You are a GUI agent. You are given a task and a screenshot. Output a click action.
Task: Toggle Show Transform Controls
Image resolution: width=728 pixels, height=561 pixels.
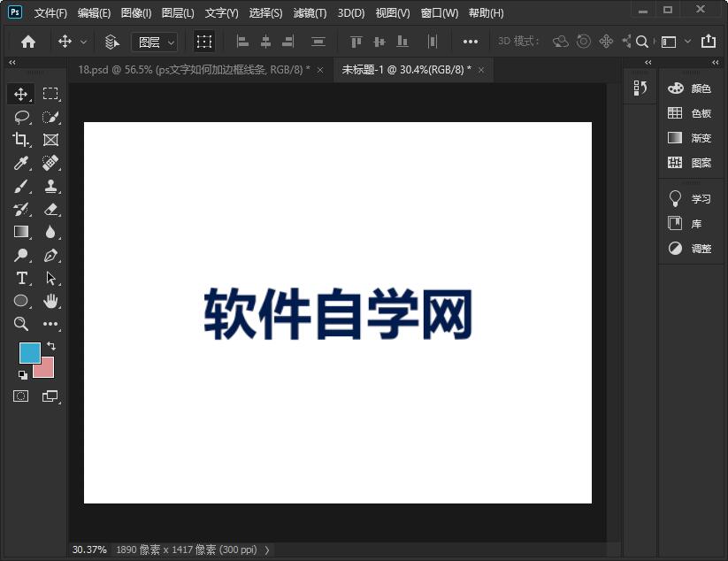pos(203,42)
